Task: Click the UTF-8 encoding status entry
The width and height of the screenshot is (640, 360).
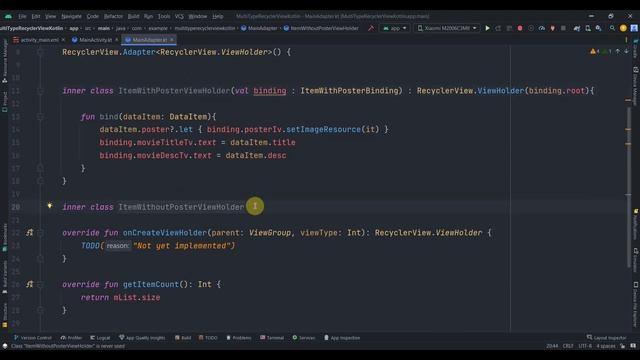Action: 585,346
